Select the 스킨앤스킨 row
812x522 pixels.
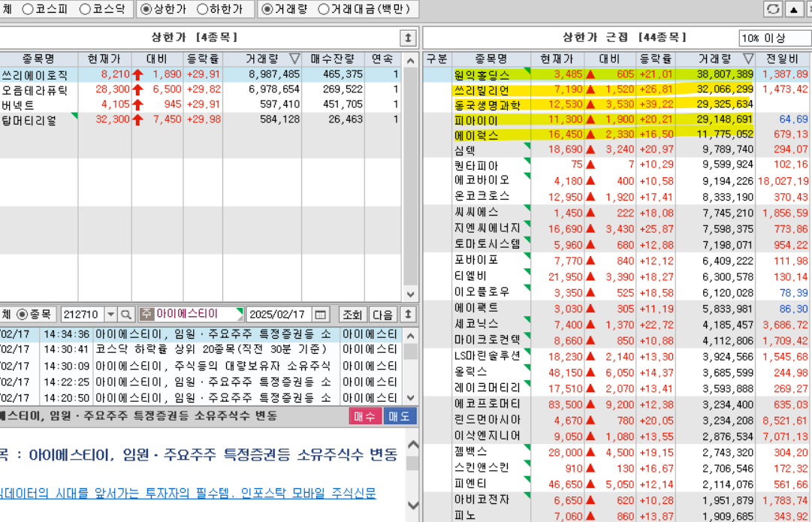(x=617, y=468)
